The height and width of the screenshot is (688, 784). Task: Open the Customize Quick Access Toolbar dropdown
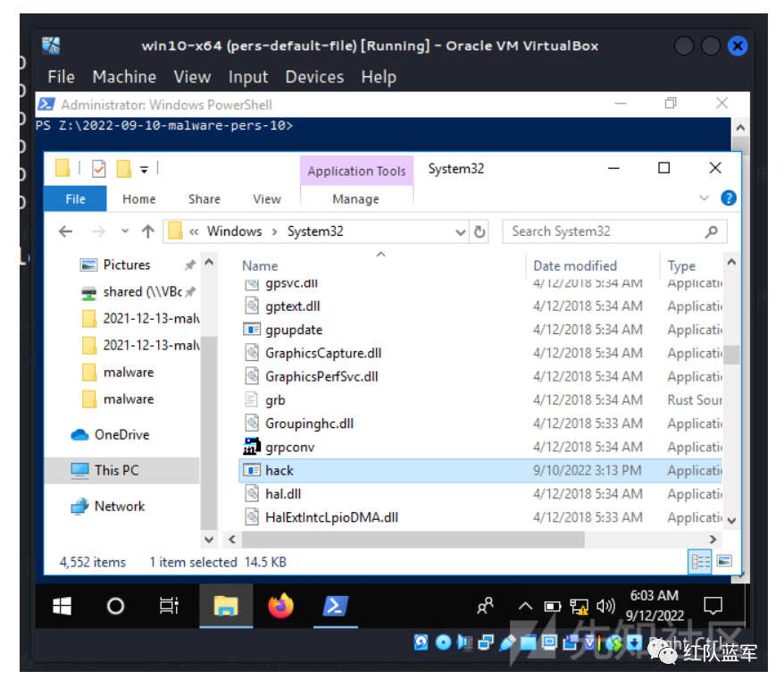coord(144,169)
